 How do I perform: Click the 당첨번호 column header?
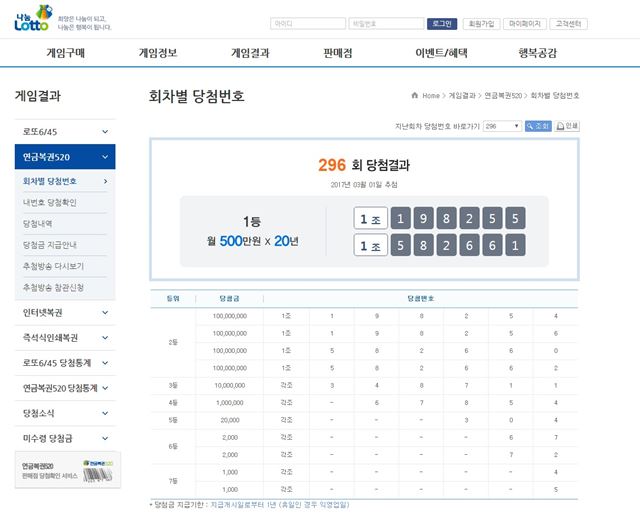pyautogui.click(x=421, y=298)
